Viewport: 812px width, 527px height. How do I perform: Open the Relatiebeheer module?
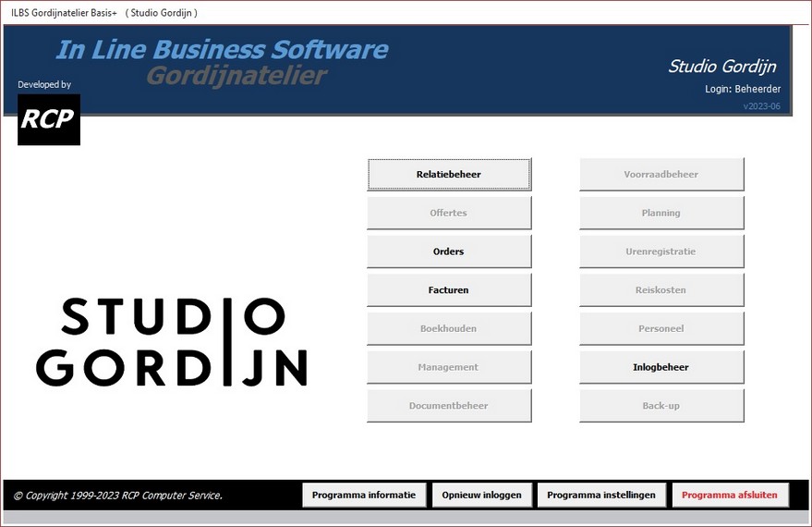coord(449,175)
